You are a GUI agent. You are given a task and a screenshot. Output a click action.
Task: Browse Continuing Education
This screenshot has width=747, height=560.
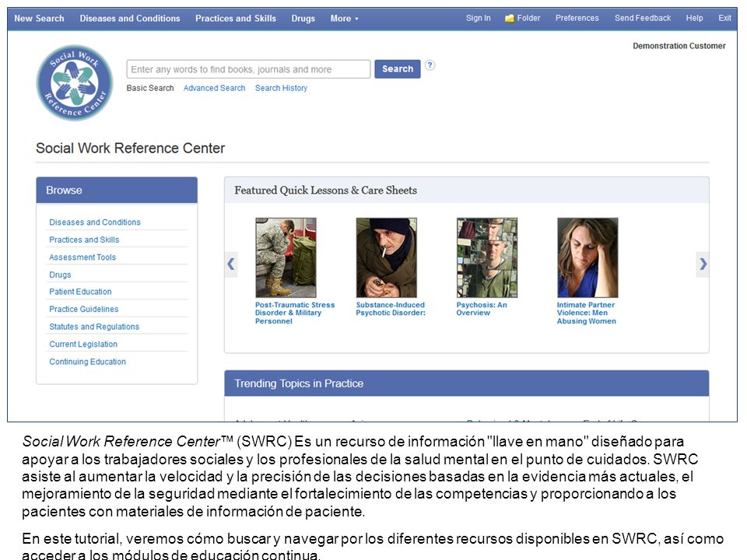[88, 362]
